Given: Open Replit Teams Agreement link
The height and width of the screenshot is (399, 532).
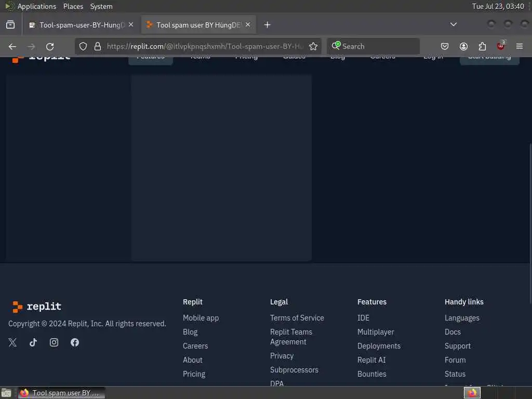Looking at the screenshot, I should point(291,337).
